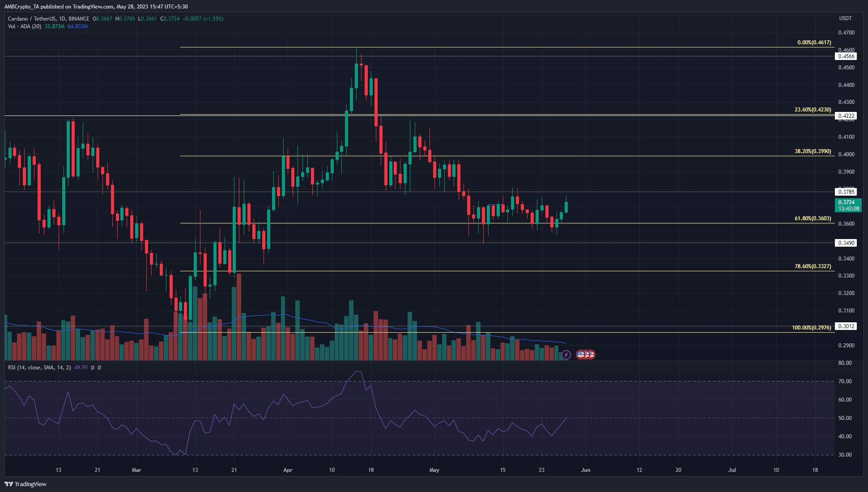Click the low price value L0.3661

click(x=147, y=19)
